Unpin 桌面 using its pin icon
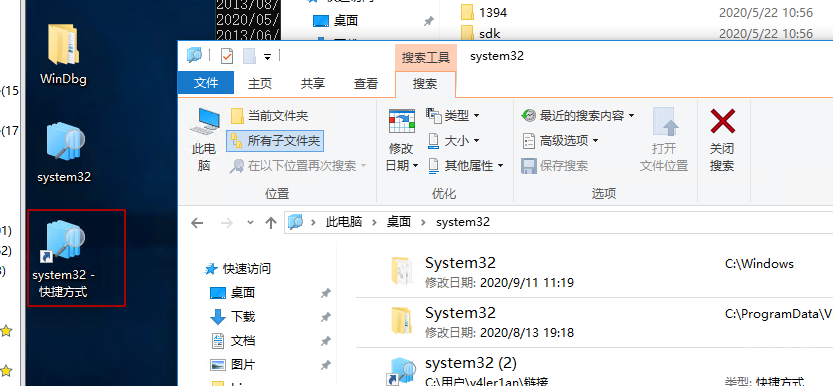This screenshot has width=833, height=386. click(x=326, y=293)
